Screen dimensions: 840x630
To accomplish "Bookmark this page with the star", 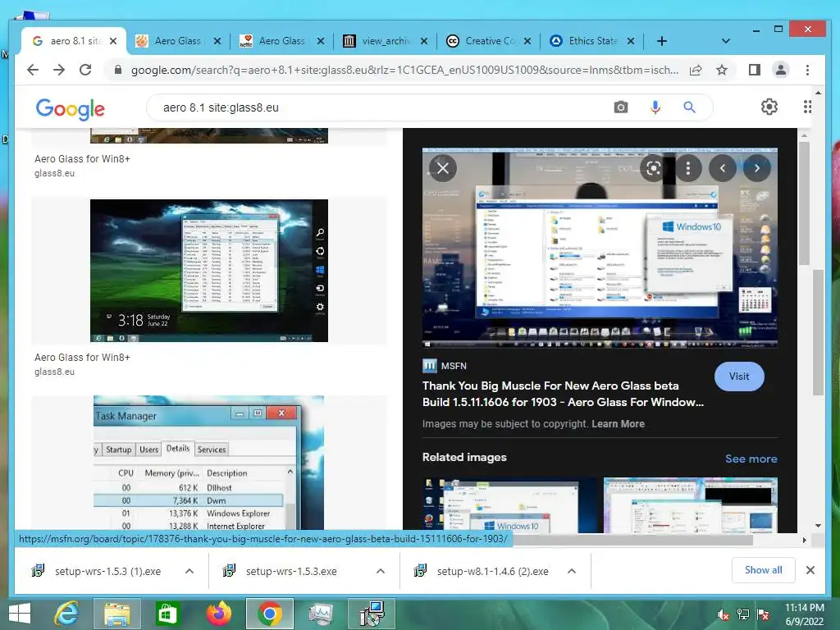I will [722, 71].
